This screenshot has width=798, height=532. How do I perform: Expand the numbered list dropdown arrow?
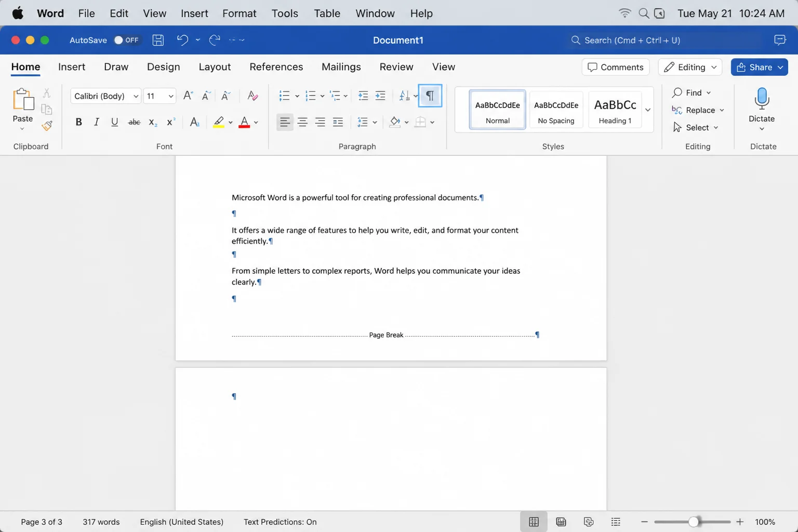tap(322, 96)
